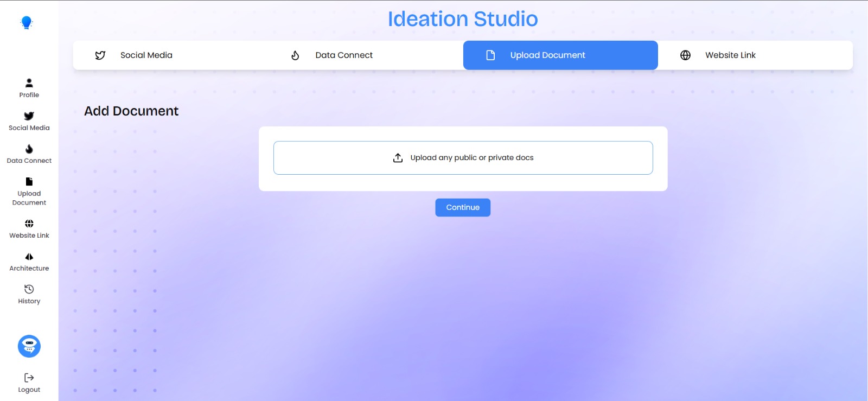The image size is (868, 401).
Task: Open sidebar Website Link globe icon
Action: click(29, 224)
